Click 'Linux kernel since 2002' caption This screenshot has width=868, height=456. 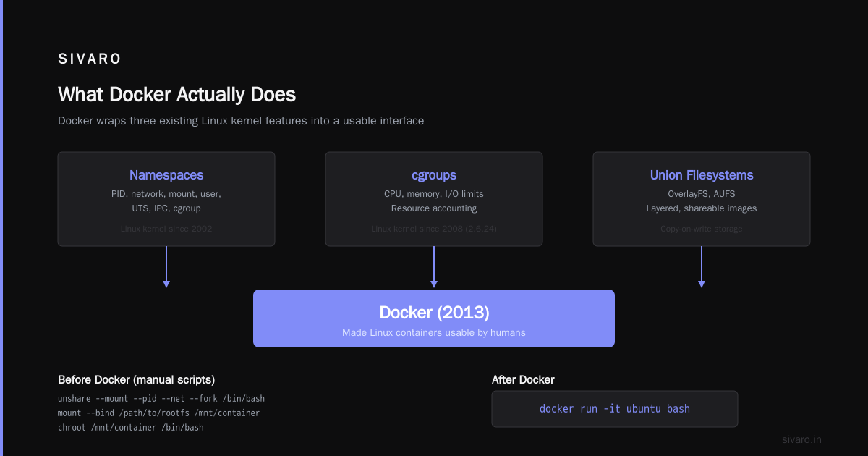166,229
